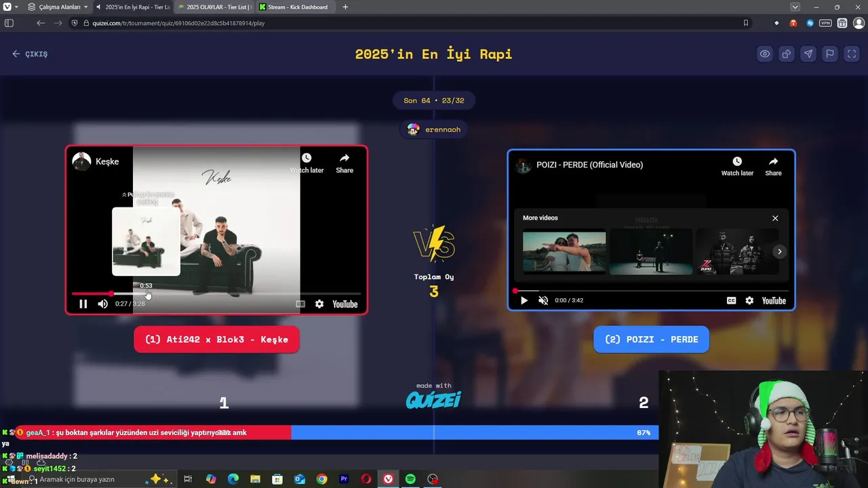Open Outlook from the taskbar

pyautogui.click(x=300, y=479)
